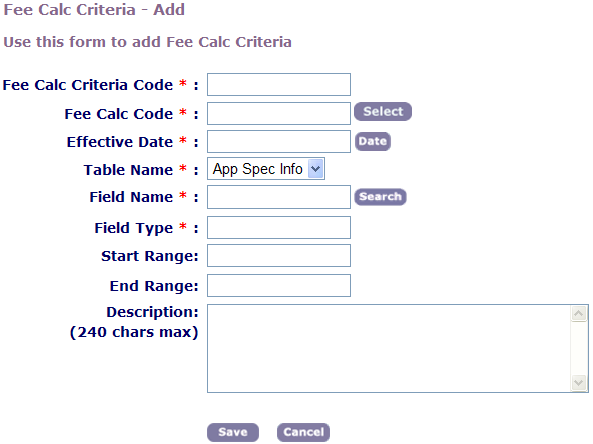
Task: Save the Fee Calc Criteria form
Action: coord(233,432)
